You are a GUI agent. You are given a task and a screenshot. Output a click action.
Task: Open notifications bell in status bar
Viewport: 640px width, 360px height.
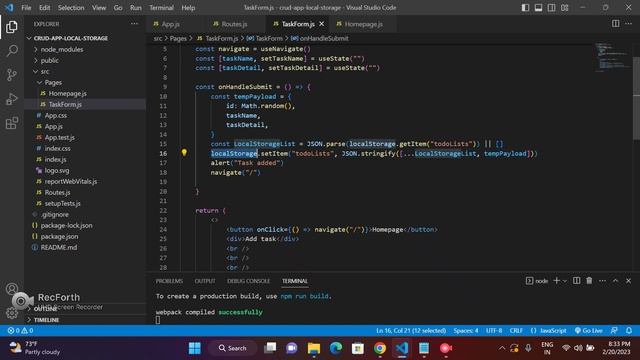pyautogui.click(x=629, y=331)
